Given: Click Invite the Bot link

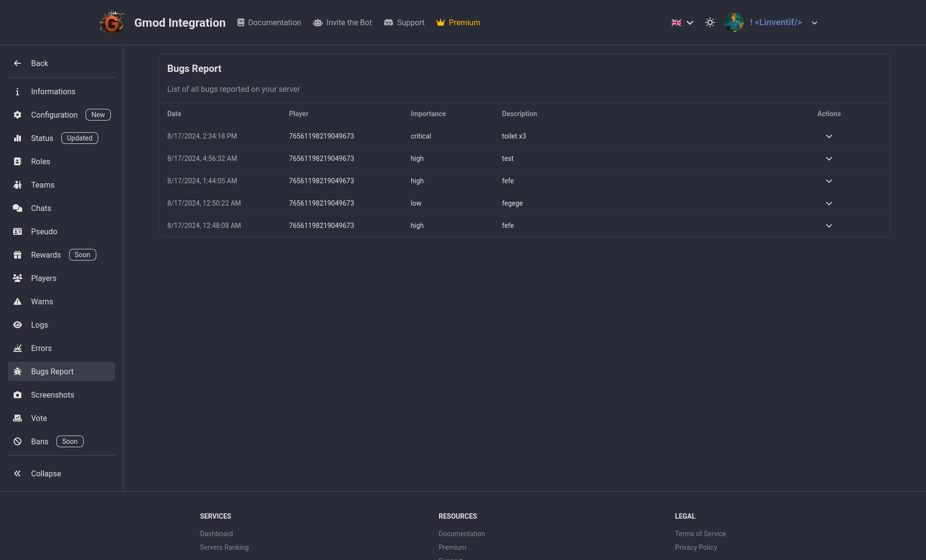Looking at the screenshot, I should pos(342,23).
